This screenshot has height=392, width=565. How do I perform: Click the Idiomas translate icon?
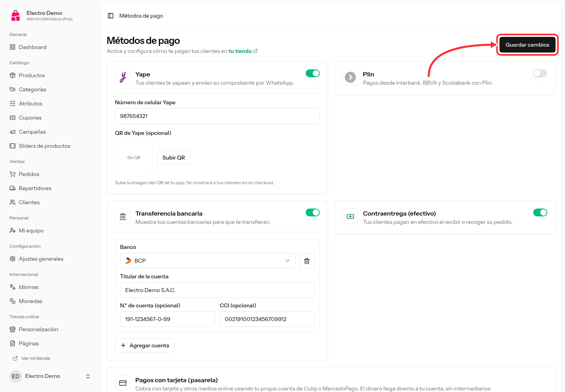coord(13,287)
